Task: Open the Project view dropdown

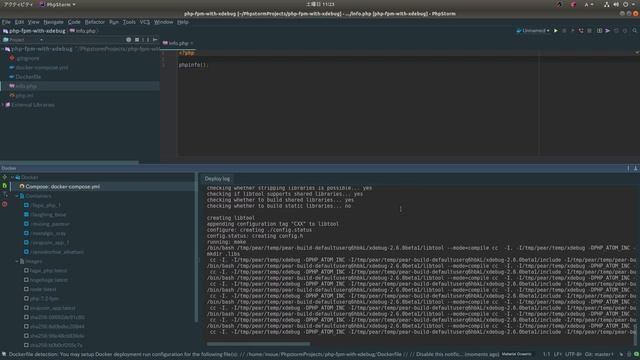Action: click(23, 40)
